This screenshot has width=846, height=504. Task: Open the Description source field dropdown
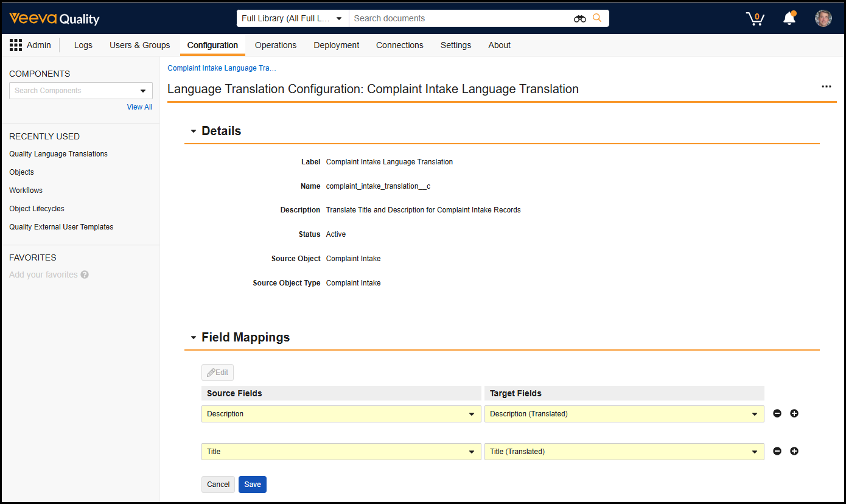tap(341, 414)
